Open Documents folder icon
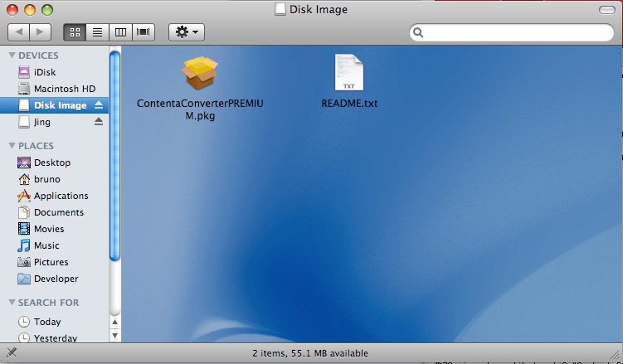This screenshot has height=364, width=623. coord(24,212)
